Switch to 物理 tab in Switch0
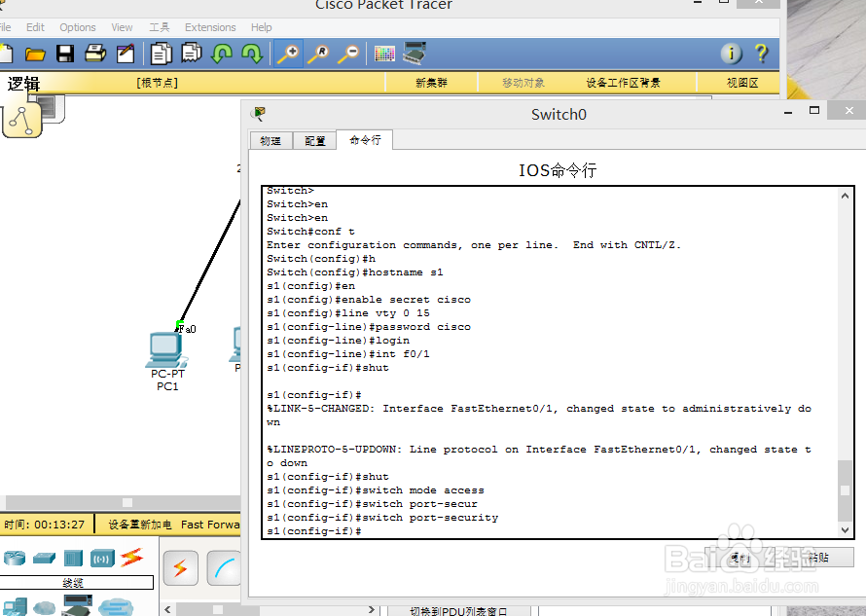Image resolution: width=866 pixels, height=616 pixels. tap(271, 141)
